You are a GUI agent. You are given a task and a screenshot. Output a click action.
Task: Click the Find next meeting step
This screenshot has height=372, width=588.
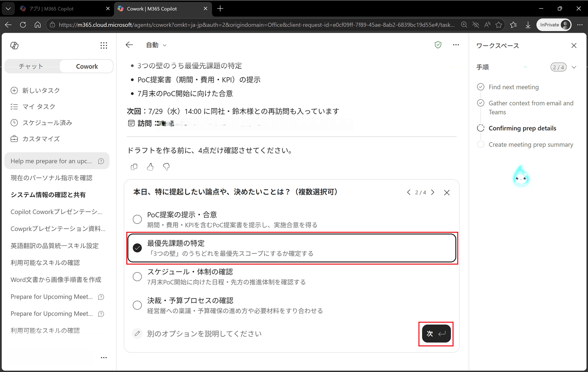514,87
